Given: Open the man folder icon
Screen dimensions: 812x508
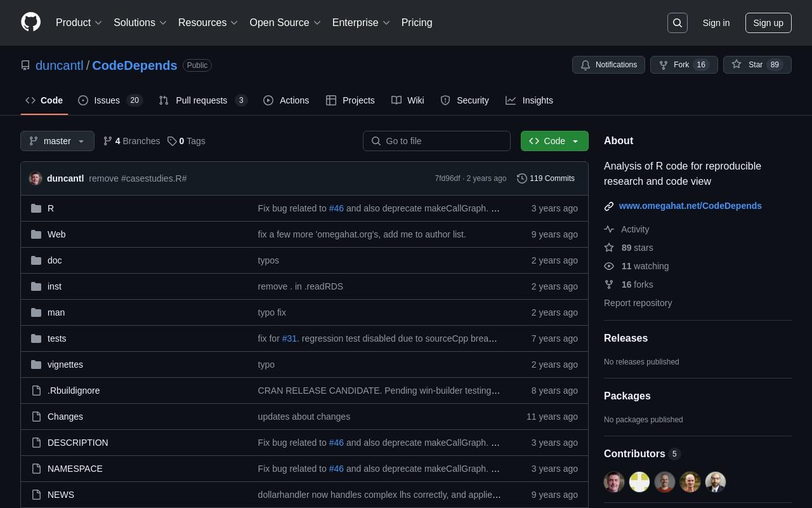Looking at the screenshot, I should click(x=36, y=312).
